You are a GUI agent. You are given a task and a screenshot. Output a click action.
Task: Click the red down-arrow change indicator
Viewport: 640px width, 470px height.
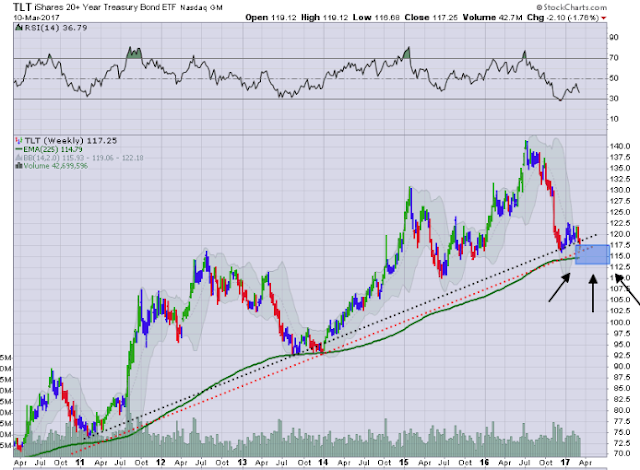coord(604,18)
